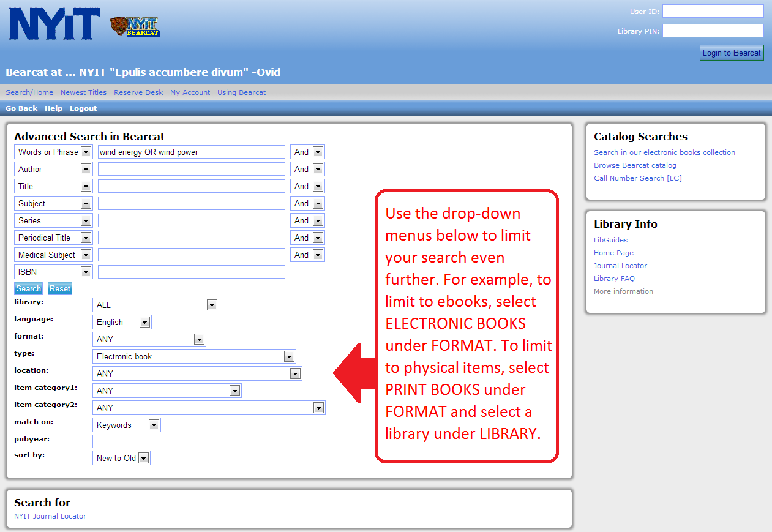The width and height of the screenshot is (772, 532).
Task: Open the Using Bearcat menu item
Action: [241, 92]
